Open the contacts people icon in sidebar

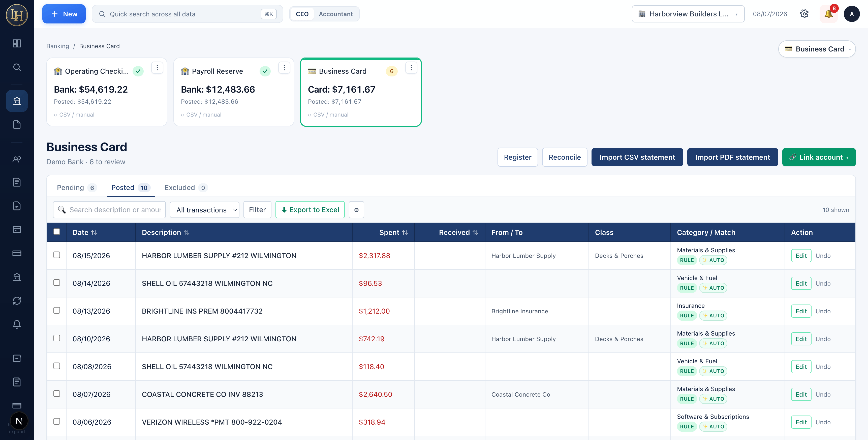pyautogui.click(x=17, y=159)
